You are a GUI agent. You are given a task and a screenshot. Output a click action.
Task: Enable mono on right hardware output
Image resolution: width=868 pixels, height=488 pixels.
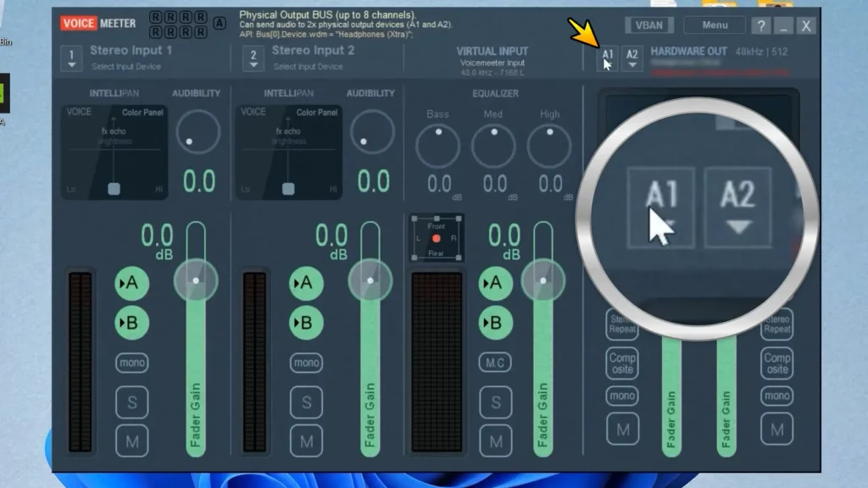[x=777, y=396]
